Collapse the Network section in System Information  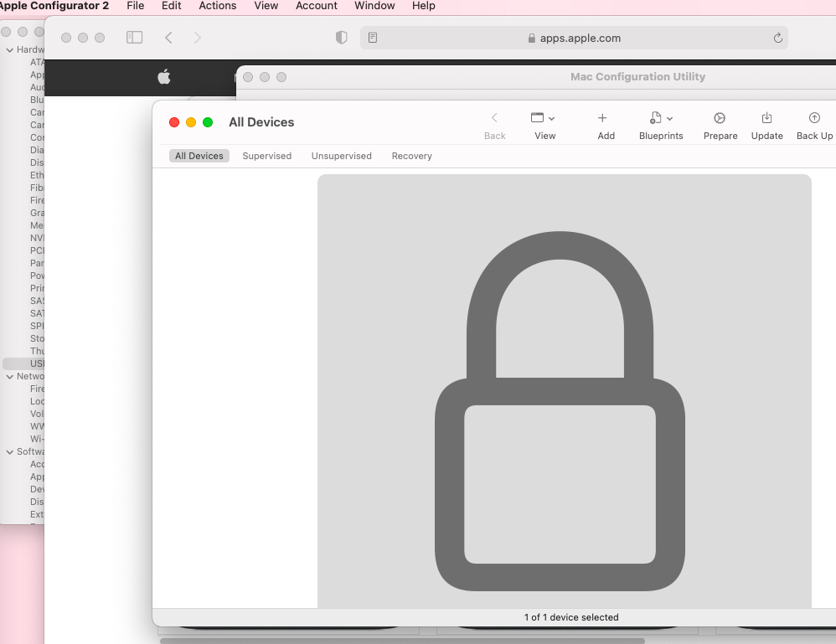pos(9,376)
